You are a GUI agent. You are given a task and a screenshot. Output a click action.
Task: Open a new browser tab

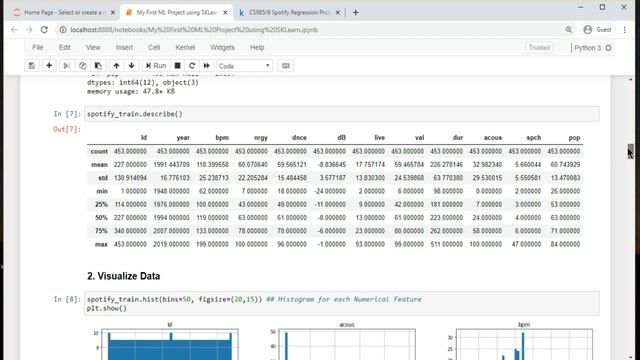[x=356, y=13]
